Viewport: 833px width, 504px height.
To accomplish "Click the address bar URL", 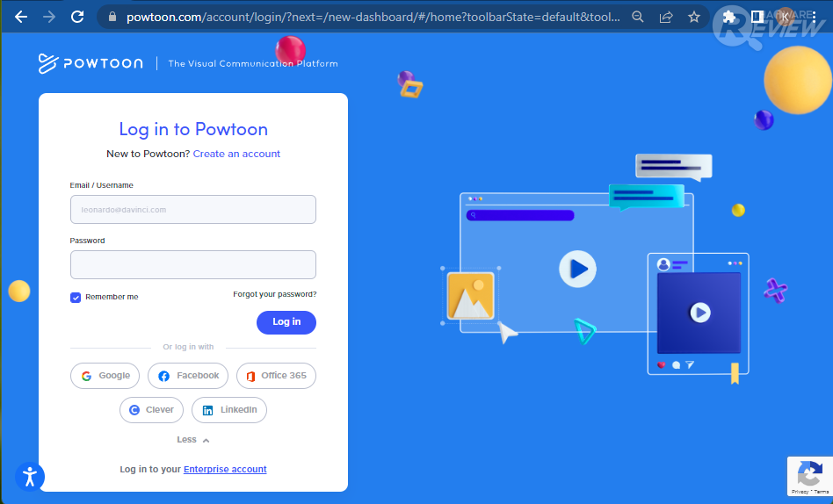I will point(373,17).
